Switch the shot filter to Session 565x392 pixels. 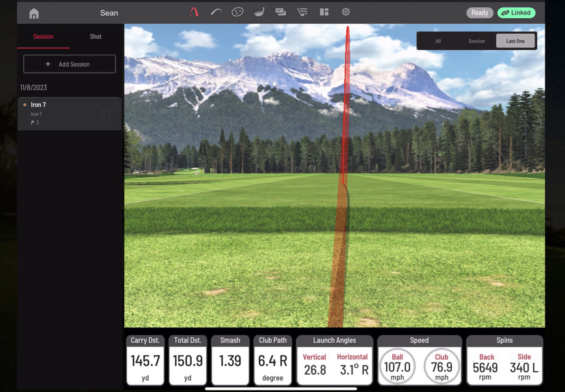point(477,41)
